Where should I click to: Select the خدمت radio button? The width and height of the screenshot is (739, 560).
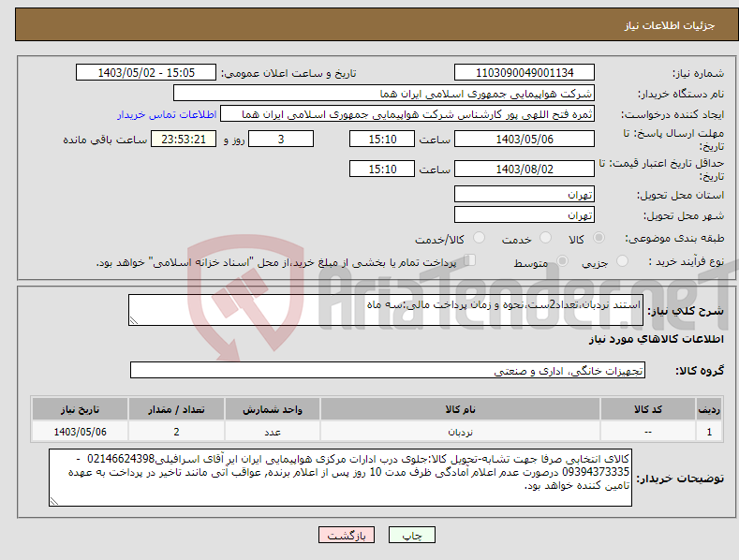(545, 238)
